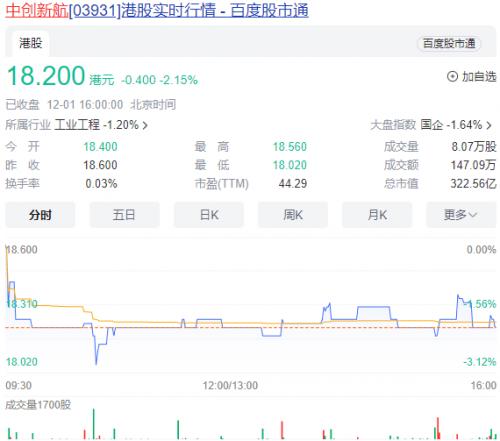Click the 今开 value 18.400
This screenshot has height=441, width=500.
click(100, 147)
